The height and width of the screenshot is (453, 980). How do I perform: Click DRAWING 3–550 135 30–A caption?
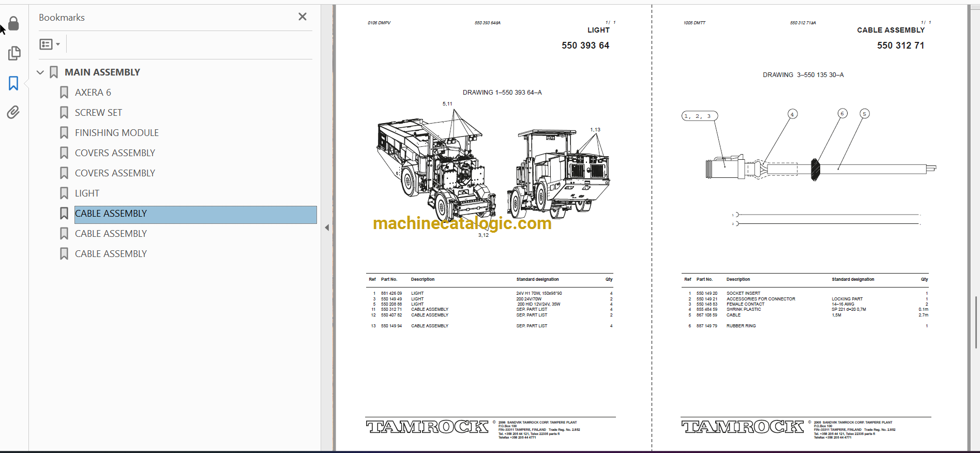tap(803, 75)
